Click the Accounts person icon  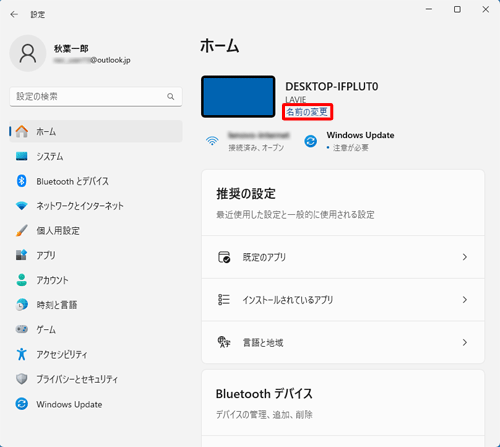22,280
